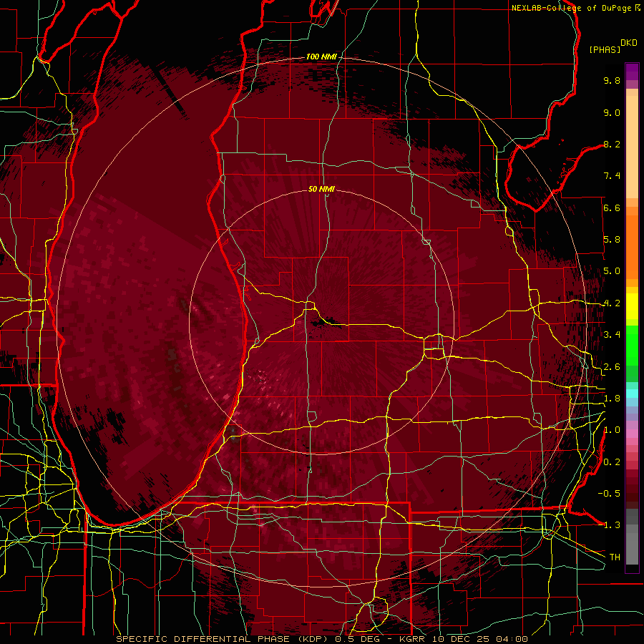Click the [PHAS] units label

tap(605, 49)
